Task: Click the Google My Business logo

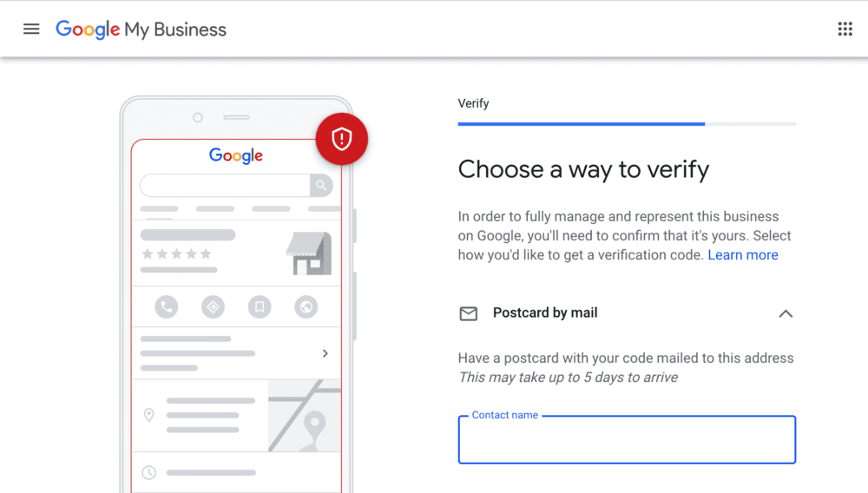Action: click(x=141, y=30)
